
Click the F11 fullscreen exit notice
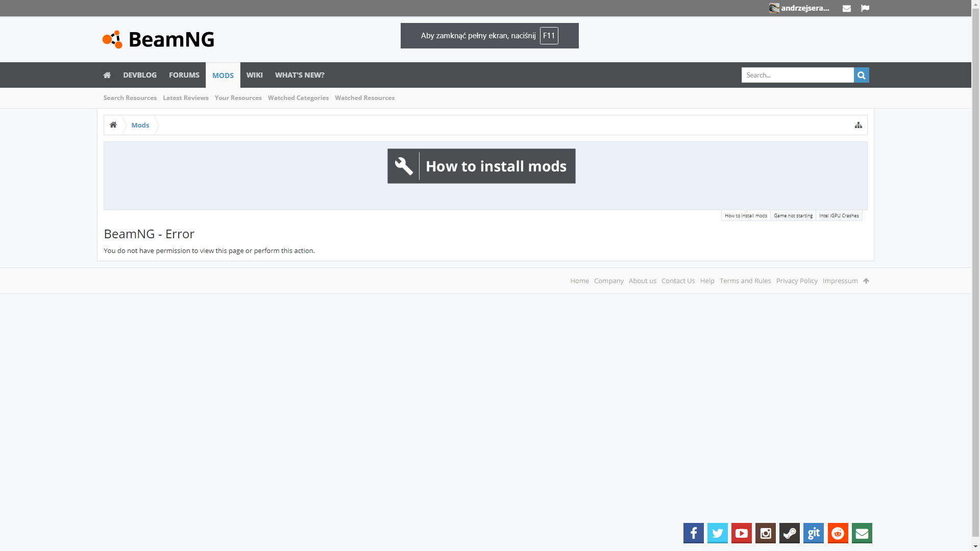489,36
